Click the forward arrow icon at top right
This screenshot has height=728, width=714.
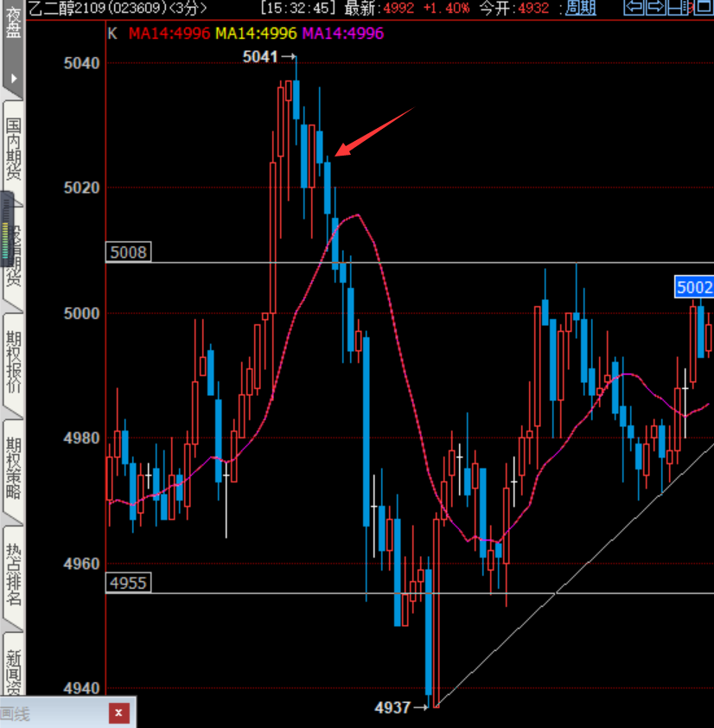(x=655, y=8)
